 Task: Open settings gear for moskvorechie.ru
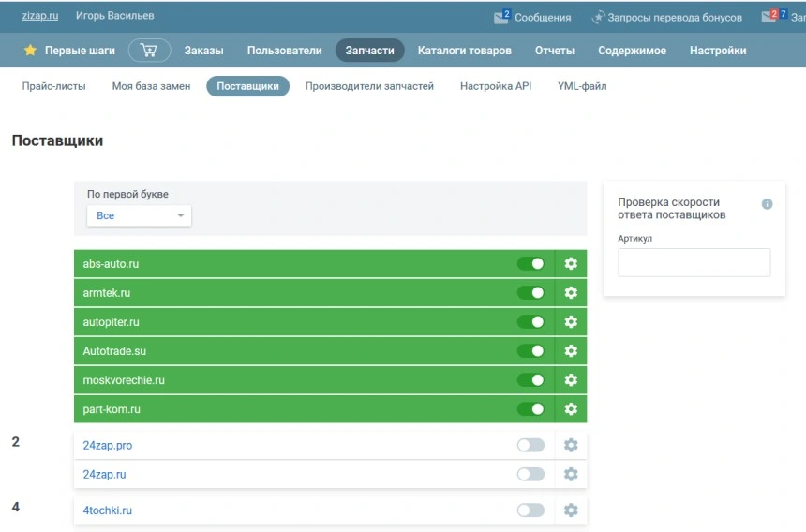click(571, 380)
